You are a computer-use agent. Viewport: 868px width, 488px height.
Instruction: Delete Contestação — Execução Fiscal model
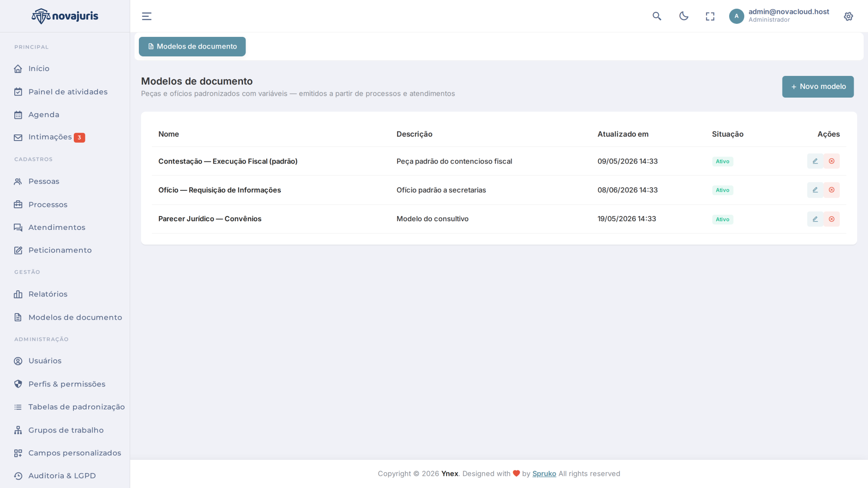(x=832, y=161)
